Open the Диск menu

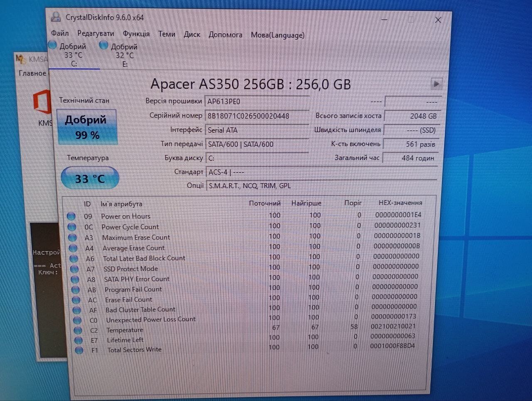(x=192, y=34)
